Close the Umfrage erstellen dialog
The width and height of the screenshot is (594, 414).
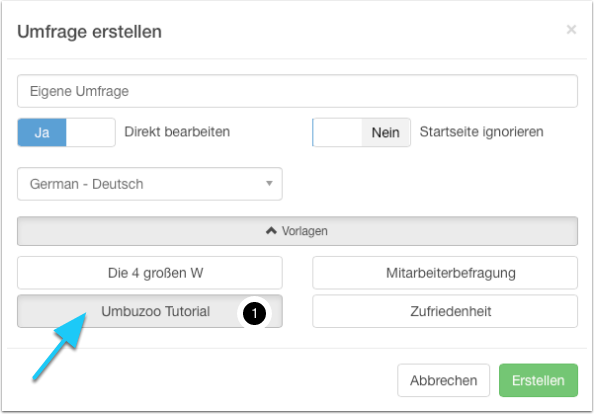coord(571,30)
